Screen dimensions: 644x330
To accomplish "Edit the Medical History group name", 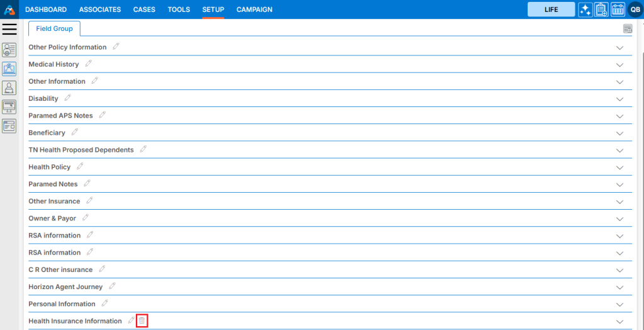I will (89, 64).
